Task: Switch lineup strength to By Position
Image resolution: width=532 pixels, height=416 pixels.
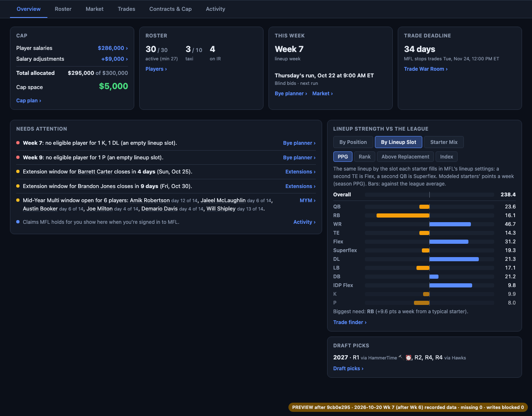Action: point(353,142)
